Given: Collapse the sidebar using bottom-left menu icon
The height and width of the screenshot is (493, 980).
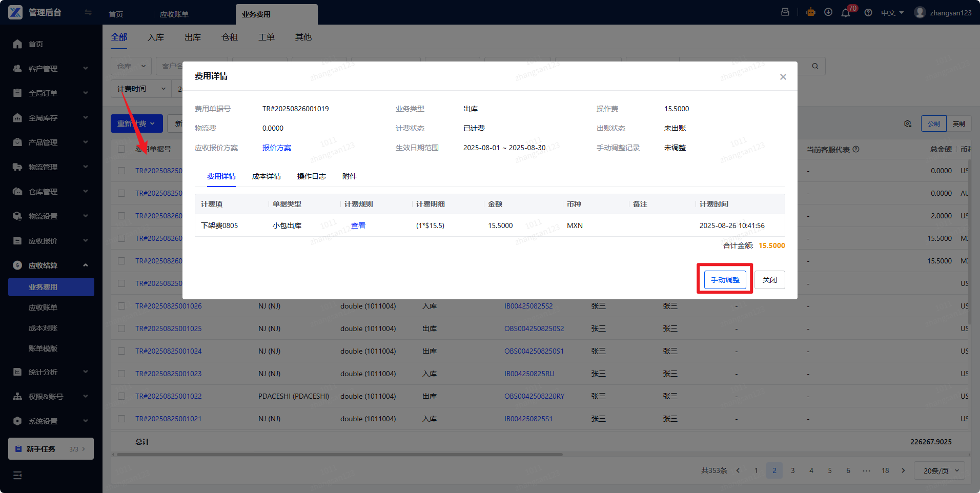Looking at the screenshot, I should tap(17, 475).
